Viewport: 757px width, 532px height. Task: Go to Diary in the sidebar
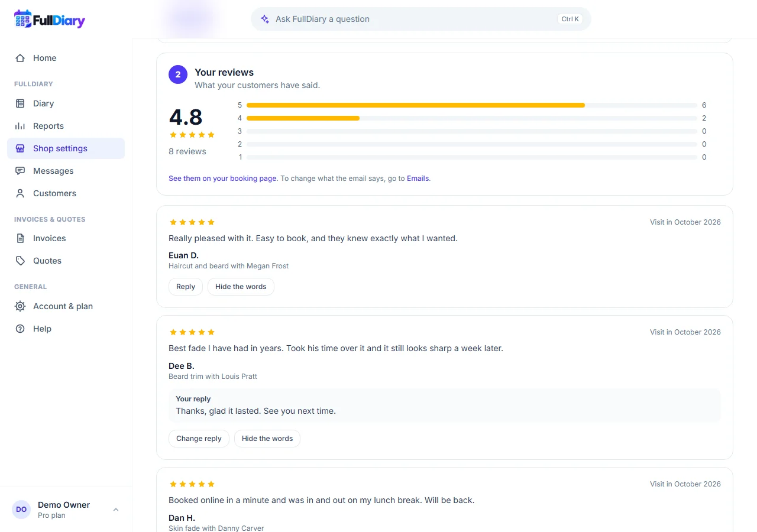click(x=66, y=103)
